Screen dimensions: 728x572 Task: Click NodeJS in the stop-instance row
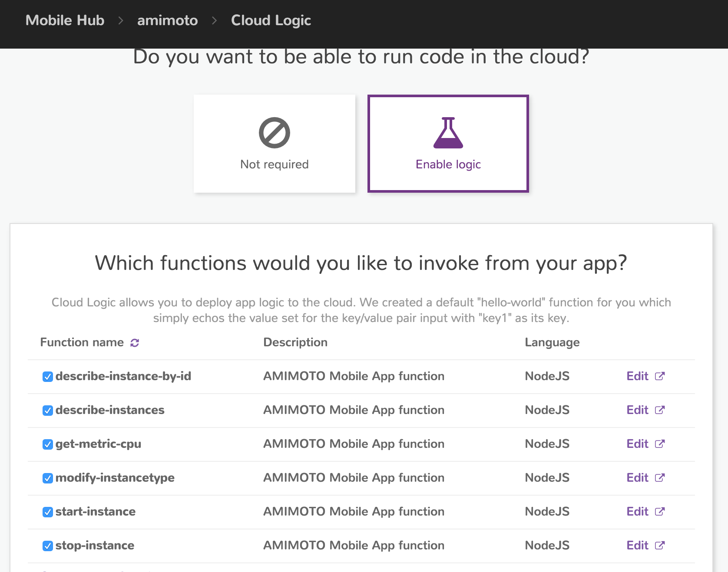(547, 546)
